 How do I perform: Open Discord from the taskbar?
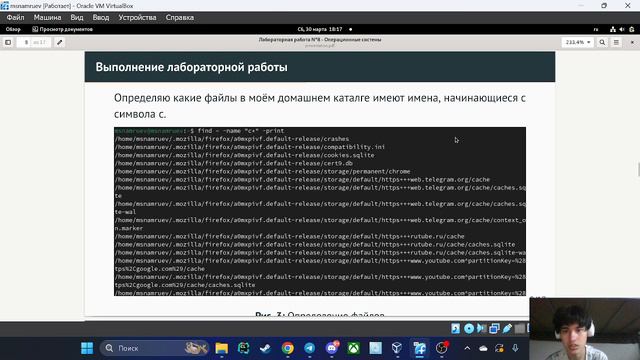(x=332, y=348)
